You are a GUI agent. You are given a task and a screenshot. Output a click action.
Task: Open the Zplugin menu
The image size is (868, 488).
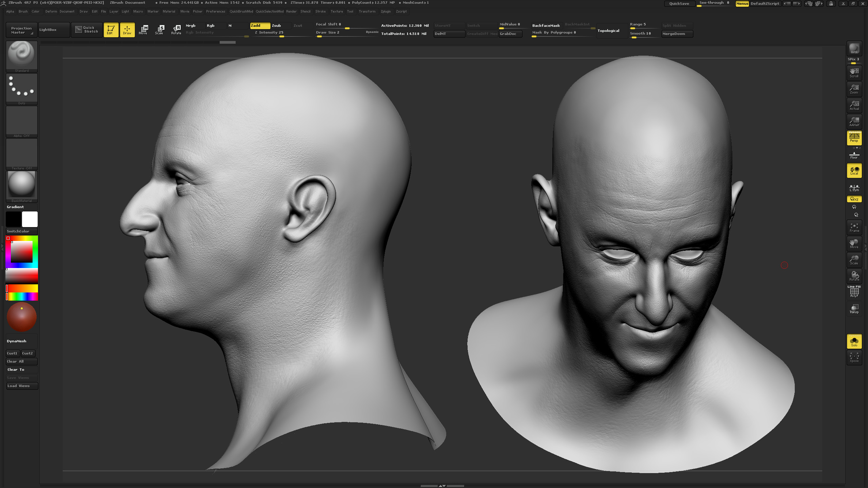(x=386, y=12)
